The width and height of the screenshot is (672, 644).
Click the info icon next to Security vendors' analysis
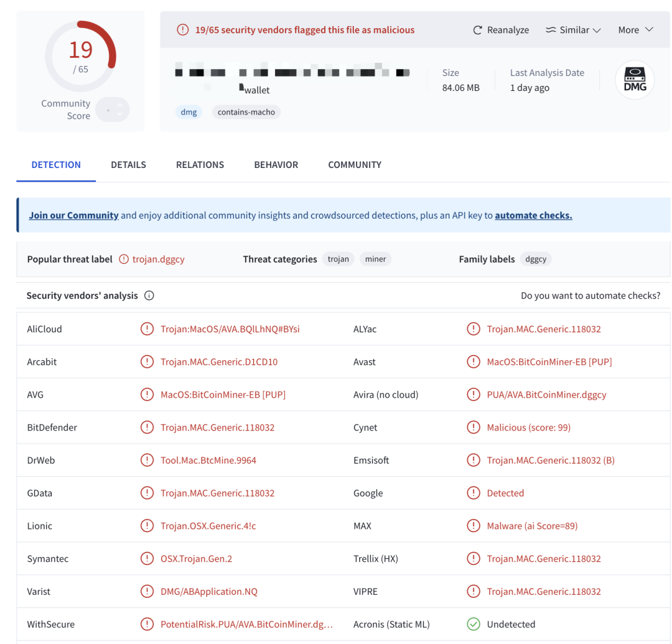click(149, 296)
